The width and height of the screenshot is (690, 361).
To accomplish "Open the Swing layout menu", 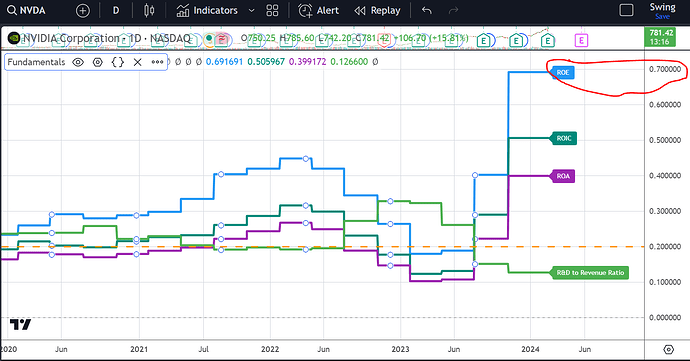I will click(662, 11).
